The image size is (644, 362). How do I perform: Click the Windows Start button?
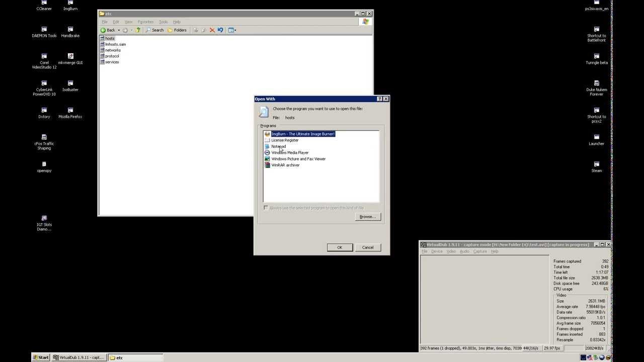pyautogui.click(x=41, y=357)
